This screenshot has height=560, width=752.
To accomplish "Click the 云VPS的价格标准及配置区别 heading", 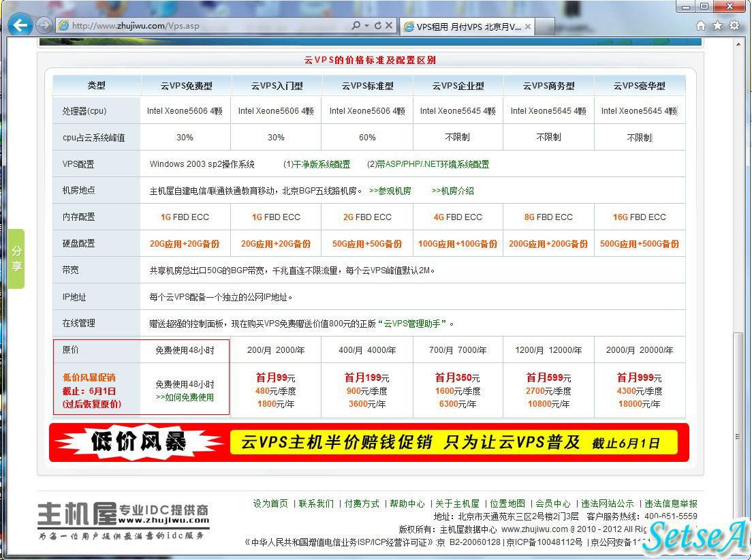I will pos(370,60).
